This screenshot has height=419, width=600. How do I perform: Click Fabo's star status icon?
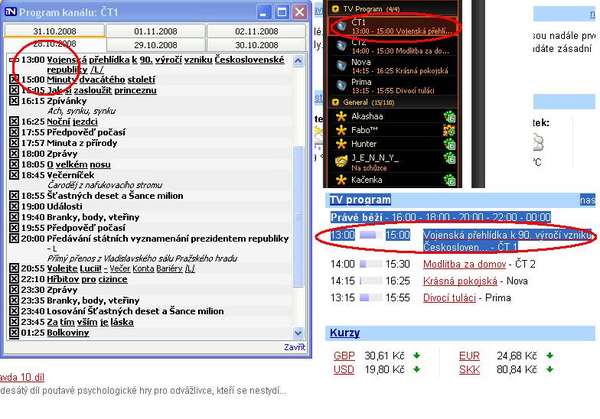point(341,130)
